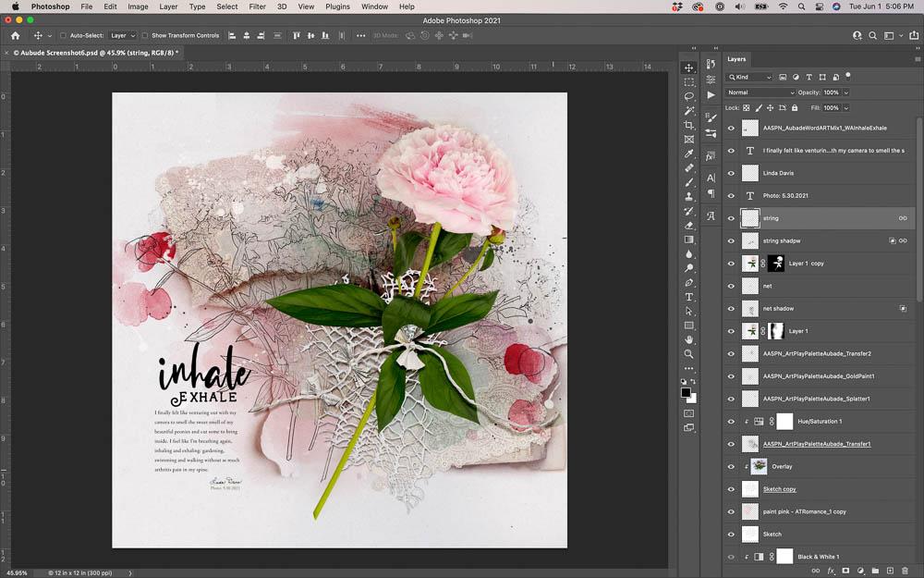Select the Eraser tool
The width and height of the screenshot is (924, 578).
pyautogui.click(x=689, y=226)
